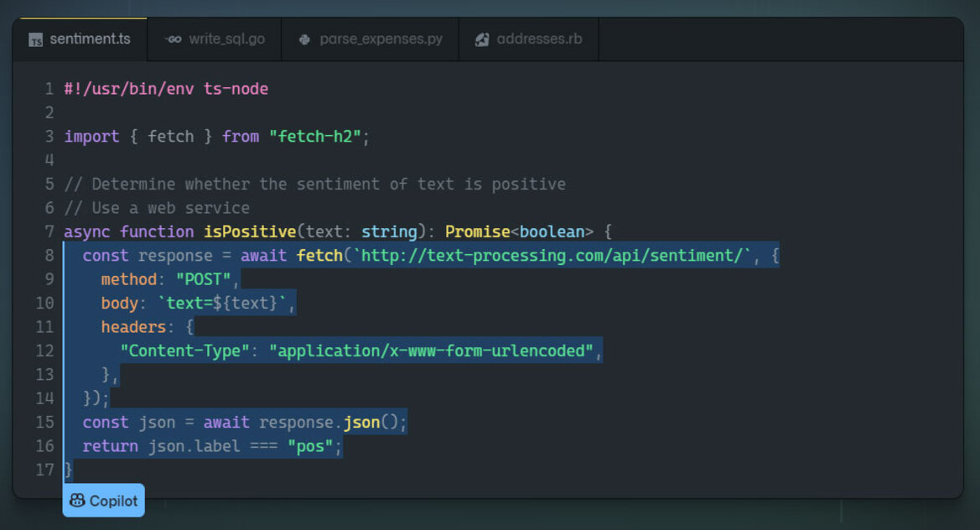The width and height of the screenshot is (980, 530).
Task: Click the "fetch-h2" import string
Action: click(x=315, y=136)
